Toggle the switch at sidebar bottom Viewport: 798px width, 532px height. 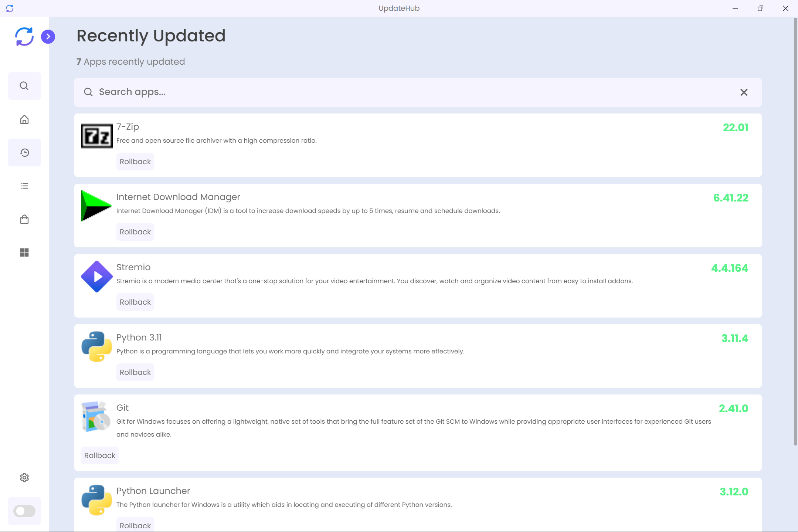click(24, 511)
